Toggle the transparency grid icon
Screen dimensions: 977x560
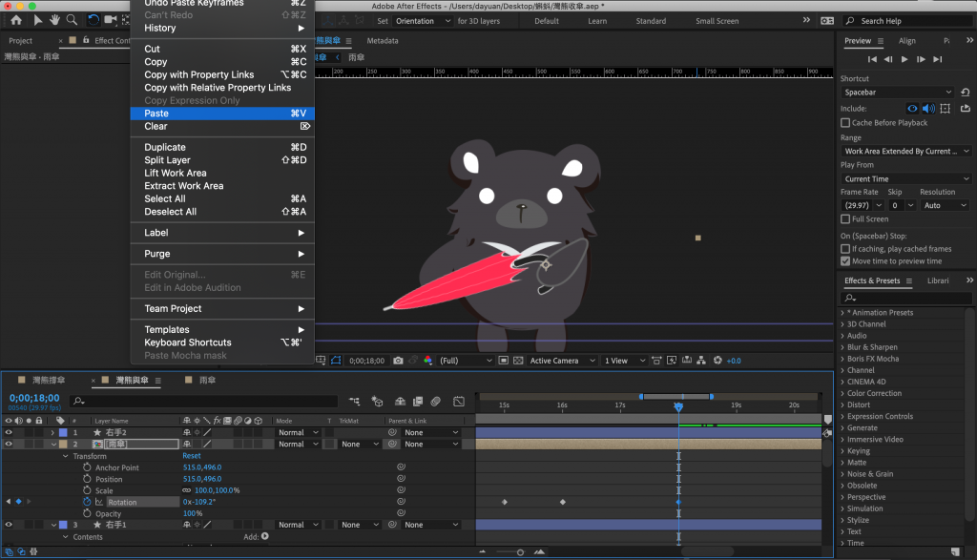point(518,361)
